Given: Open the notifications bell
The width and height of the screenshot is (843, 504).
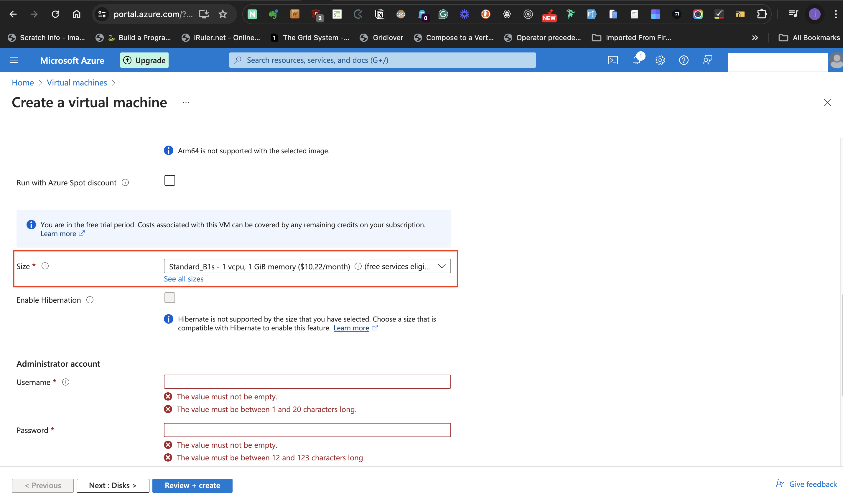Looking at the screenshot, I should click(x=636, y=60).
